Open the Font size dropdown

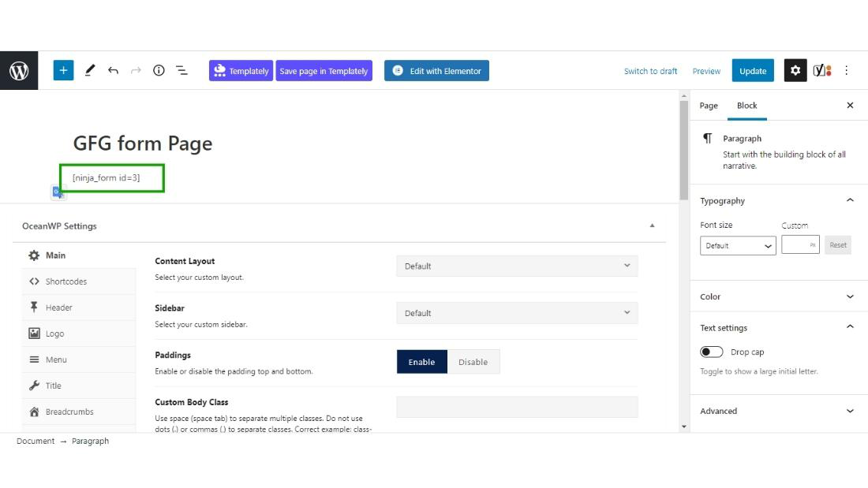[x=738, y=246]
